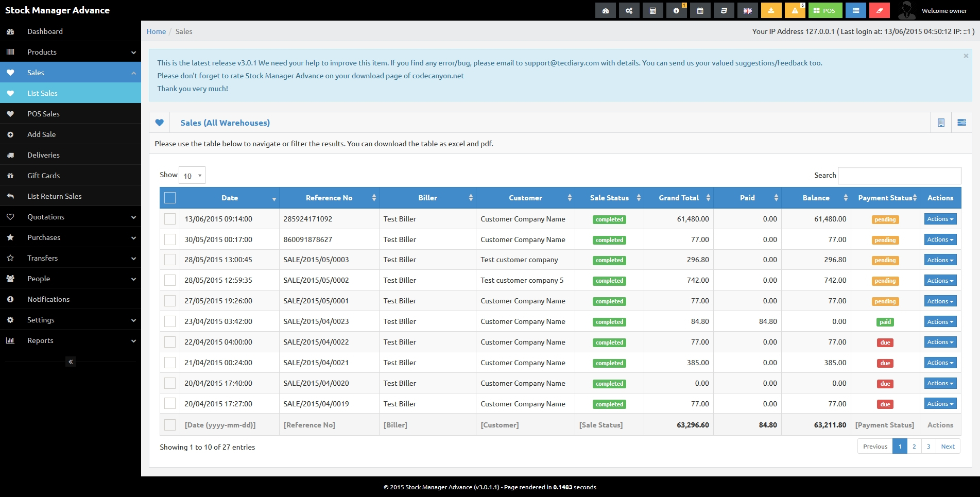Screen dimensions: 980x497
Task: Open the yellow warning alerts icon
Action: [795, 11]
